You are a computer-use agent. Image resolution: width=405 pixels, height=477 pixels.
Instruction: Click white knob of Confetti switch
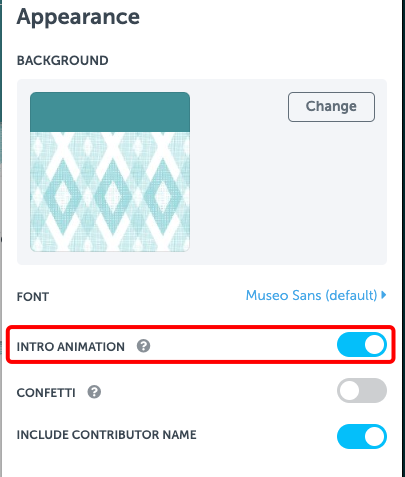[x=349, y=391]
